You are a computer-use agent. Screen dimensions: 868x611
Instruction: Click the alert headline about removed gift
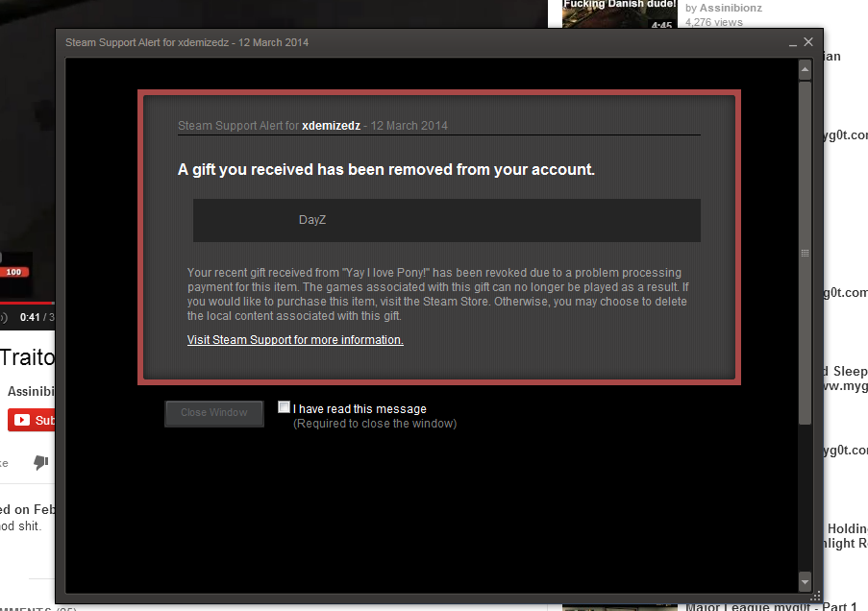point(385,169)
